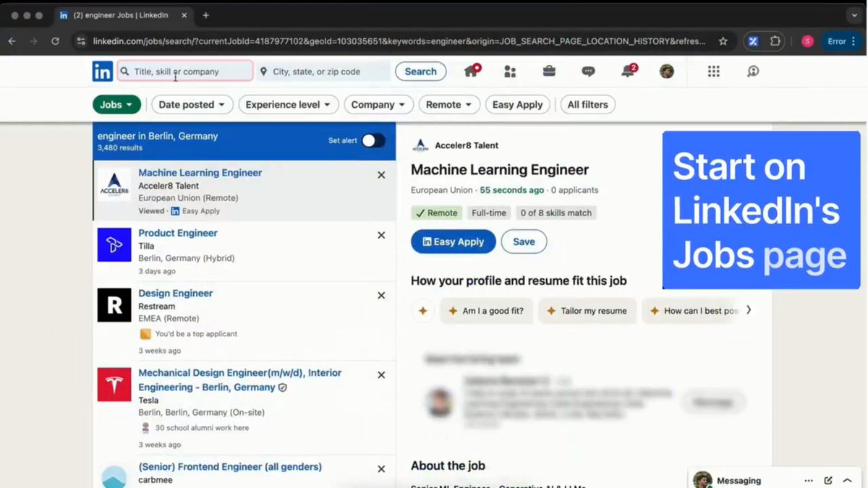Open the Date posted dropdown
This screenshot has height=488, width=868.
[x=192, y=105]
